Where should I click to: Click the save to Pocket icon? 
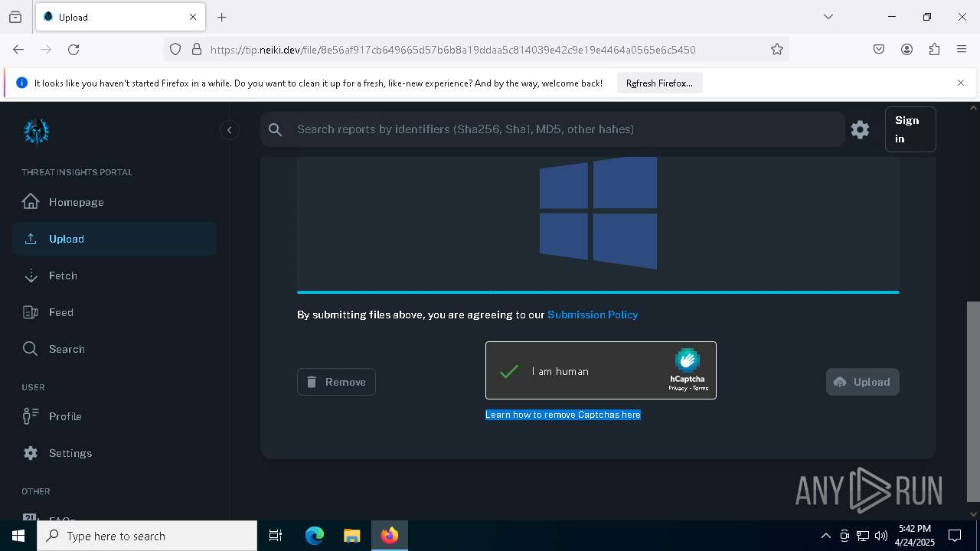pos(879,49)
